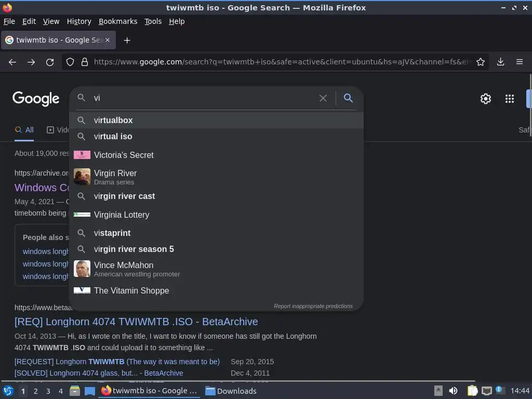Open the network tray icon
532x399 pixels.
pos(486,391)
